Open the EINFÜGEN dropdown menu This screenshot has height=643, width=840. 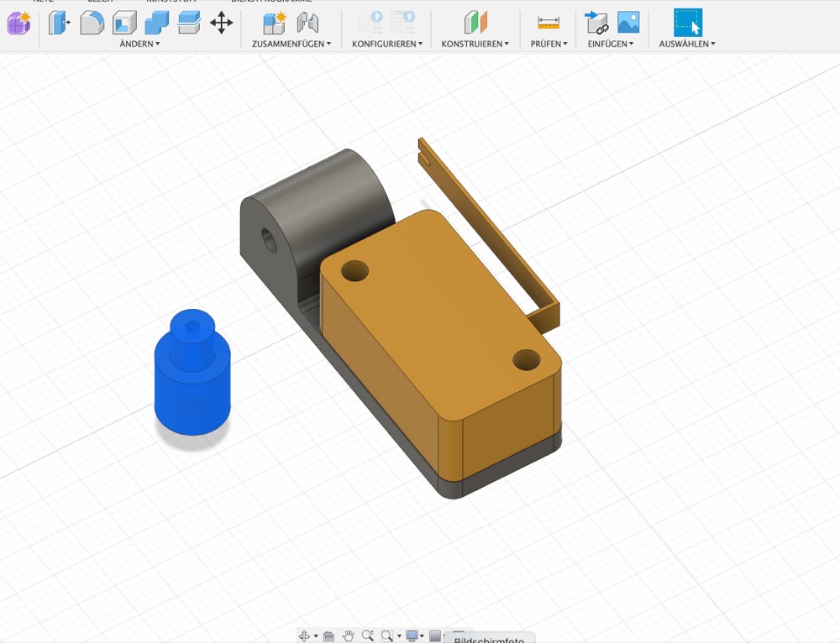pos(611,44)
